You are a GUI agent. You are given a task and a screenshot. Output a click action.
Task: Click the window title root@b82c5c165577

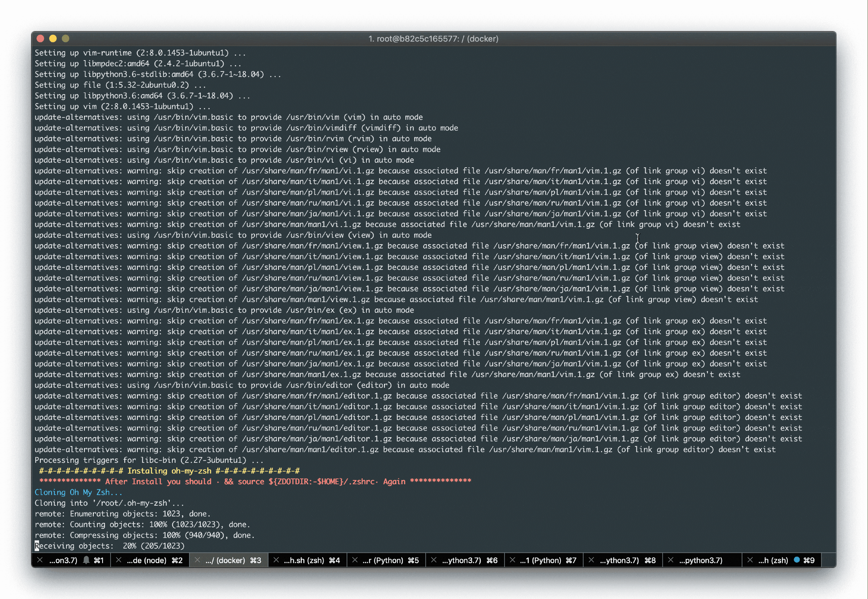click(x=433, y=39)
